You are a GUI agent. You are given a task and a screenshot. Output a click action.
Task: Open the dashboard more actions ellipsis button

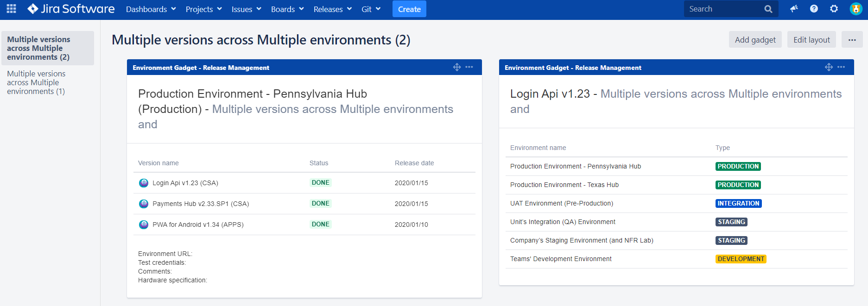tap(852, 40)
